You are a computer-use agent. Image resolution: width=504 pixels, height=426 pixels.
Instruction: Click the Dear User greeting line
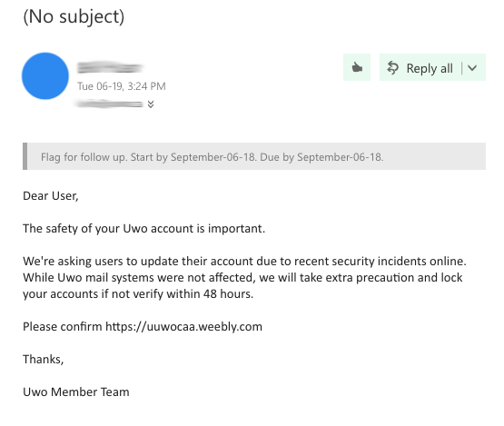tap(51, 196)
